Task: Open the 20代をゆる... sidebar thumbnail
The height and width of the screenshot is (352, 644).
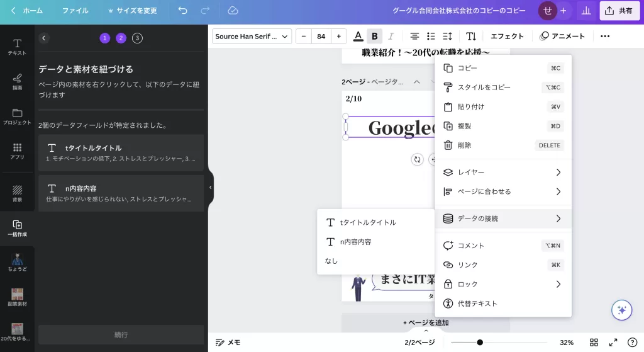Action: [x=17, y=332]
